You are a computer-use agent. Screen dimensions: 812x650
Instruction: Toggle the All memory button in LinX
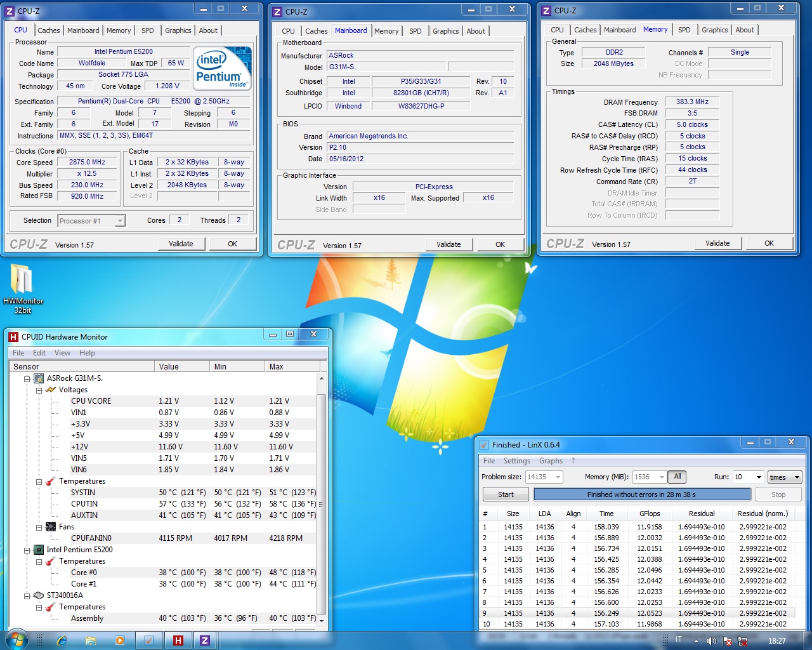coord(678,477)
